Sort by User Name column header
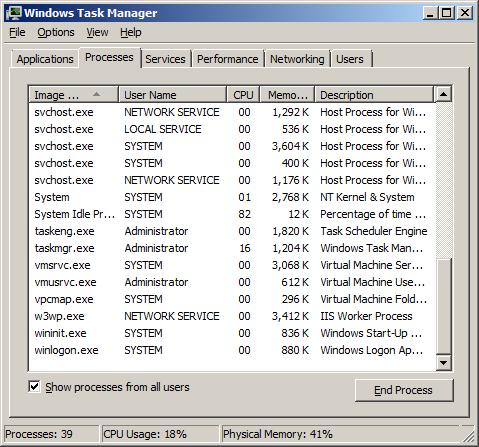The width and height of the screenshot is (479, 447). click(172, 95)
